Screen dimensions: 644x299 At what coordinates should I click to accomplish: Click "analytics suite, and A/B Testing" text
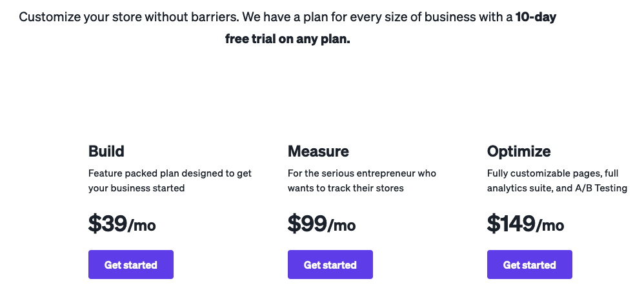[x=557, y=188]
